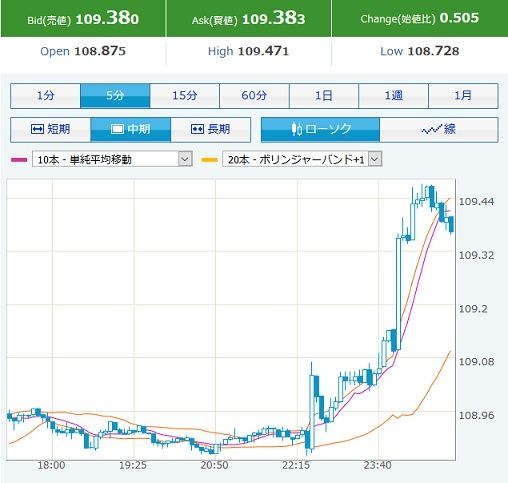This screenshot has width=508, height=483.
Task: Open the 10本 単純平均移動 dropdown
Action: tap(112, 159)
